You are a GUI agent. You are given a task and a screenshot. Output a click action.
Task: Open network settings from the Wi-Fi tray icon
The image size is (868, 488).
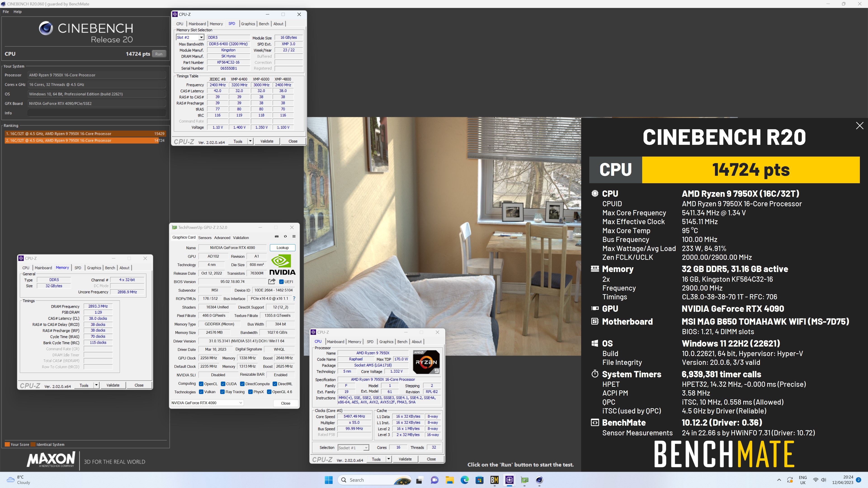pos(815,480)
